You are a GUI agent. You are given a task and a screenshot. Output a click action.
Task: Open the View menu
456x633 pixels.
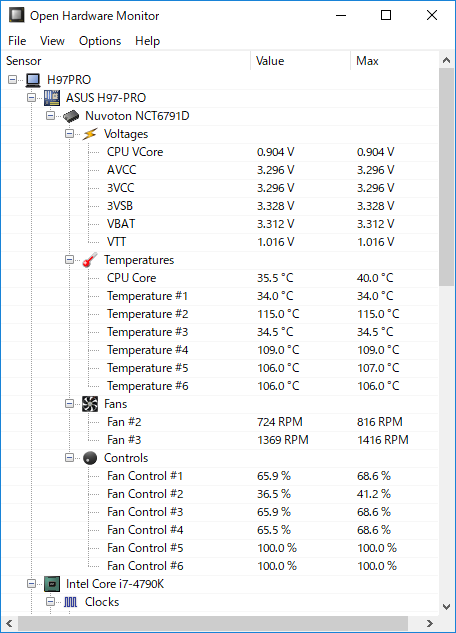[x=52, y=41]
